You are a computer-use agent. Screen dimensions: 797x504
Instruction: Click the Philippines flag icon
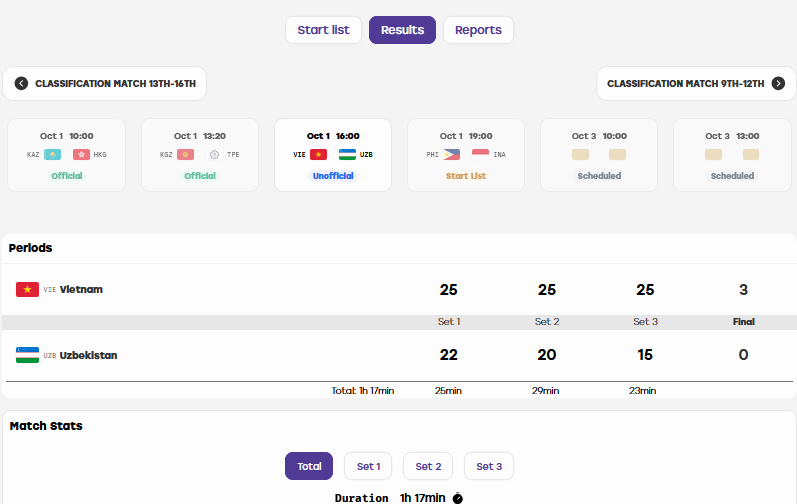[x=452, y=154]
